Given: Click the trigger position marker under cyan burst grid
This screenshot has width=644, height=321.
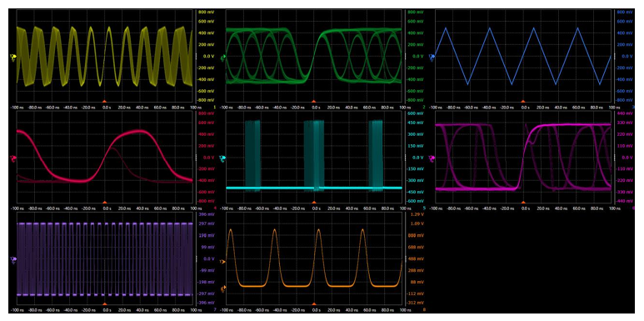Looking at the screenshot, I should click(x=314, y=203).
